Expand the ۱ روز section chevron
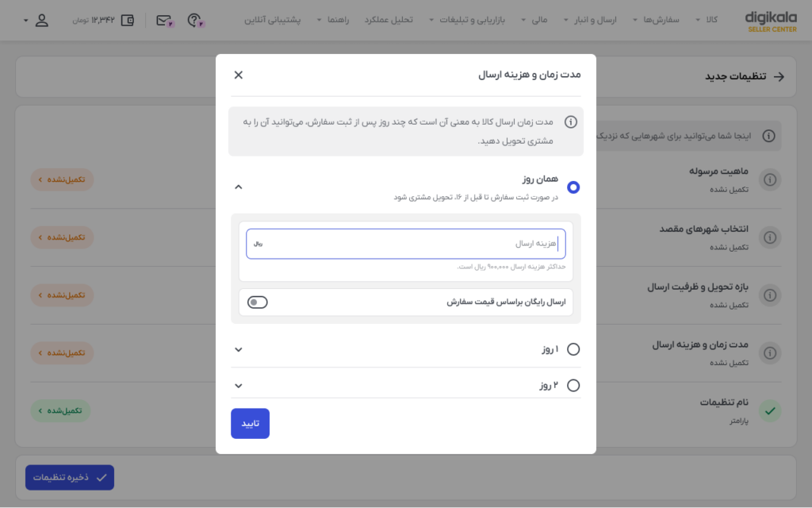The image size is (812, 508). click(x=238, y=350)
